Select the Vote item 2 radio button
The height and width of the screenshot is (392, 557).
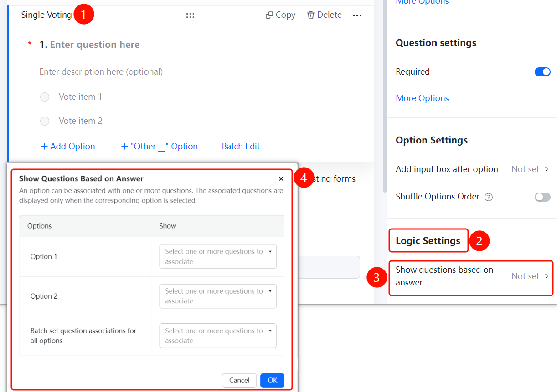click(x=45, y=121)
